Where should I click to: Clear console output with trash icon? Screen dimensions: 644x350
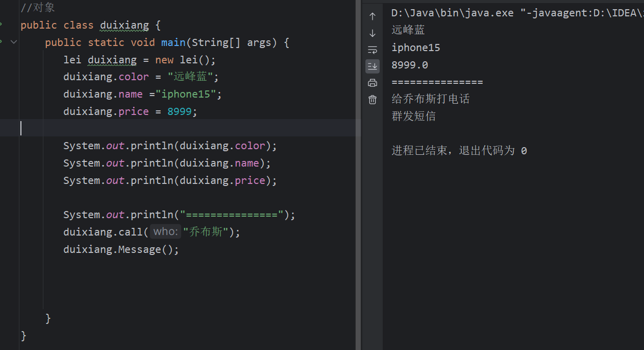(x=373, y=100)
